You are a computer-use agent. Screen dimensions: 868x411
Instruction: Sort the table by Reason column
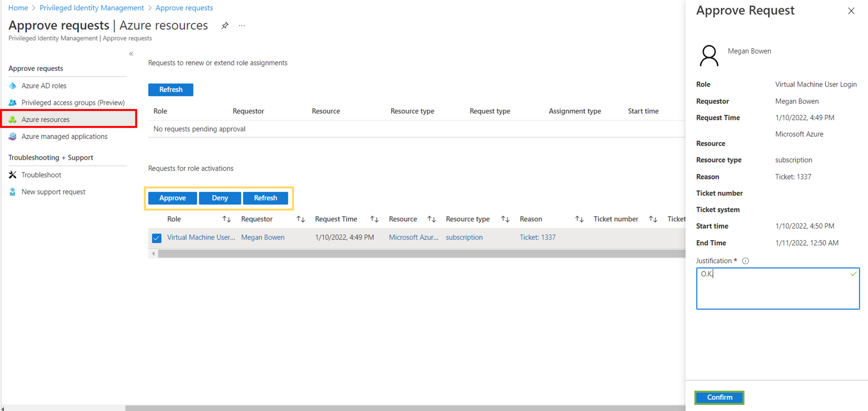click(579, 219)
